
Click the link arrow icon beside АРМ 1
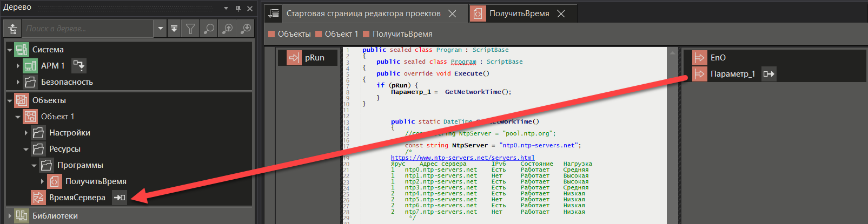point(79,66)
